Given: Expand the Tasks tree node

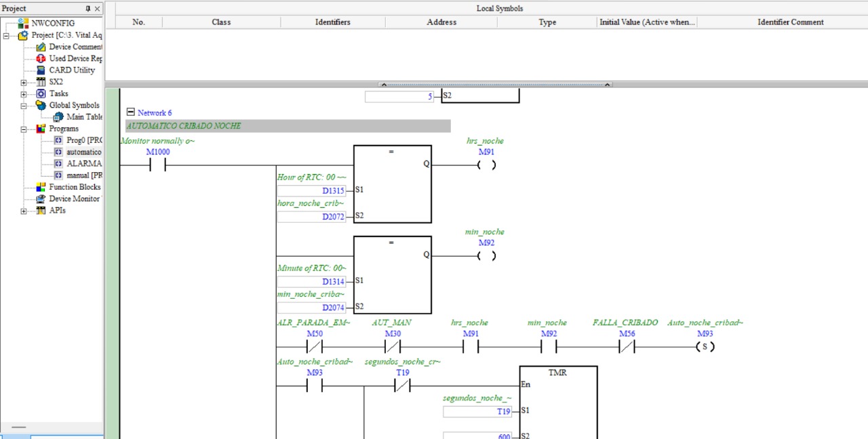Looking at the screenshot, I should point(24,93).
